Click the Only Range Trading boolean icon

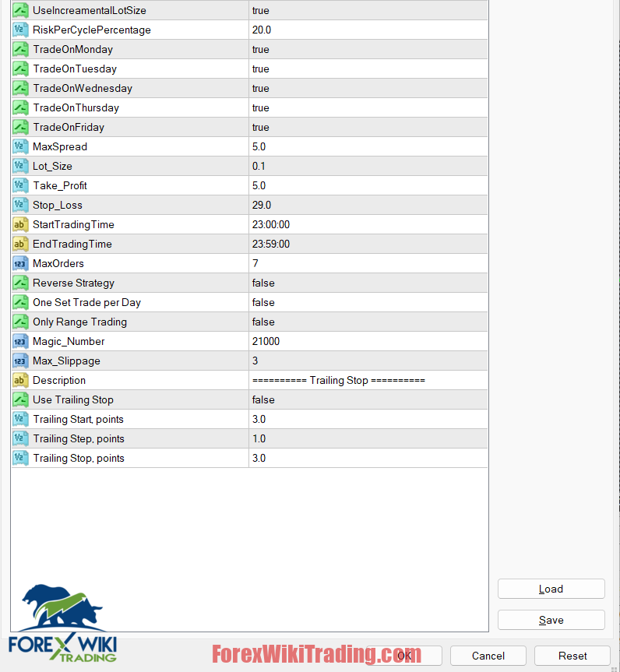[x=20, y=322]
